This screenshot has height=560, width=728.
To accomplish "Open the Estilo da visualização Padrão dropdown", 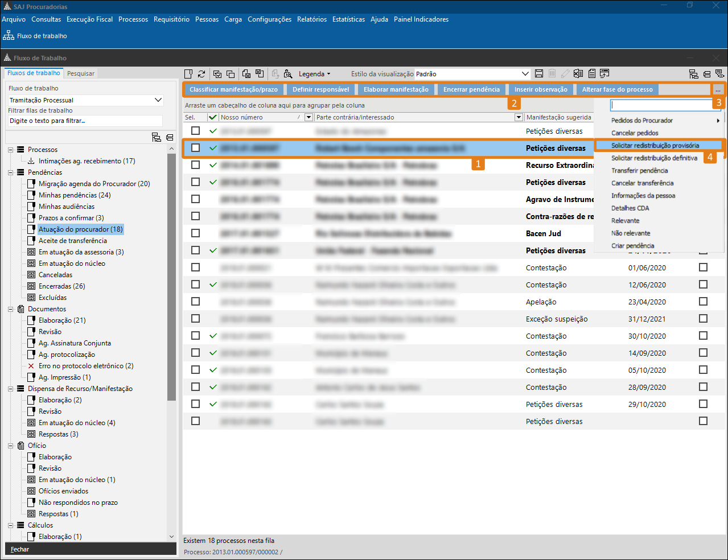I will pos(525,74).
